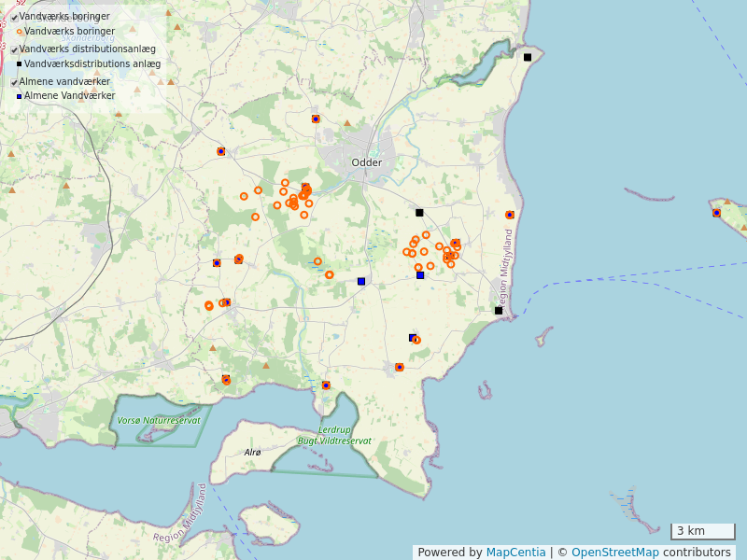Open the OpenStreetMap attribution link
This screenshot has height=560, width=747.
tap(614, 553)
